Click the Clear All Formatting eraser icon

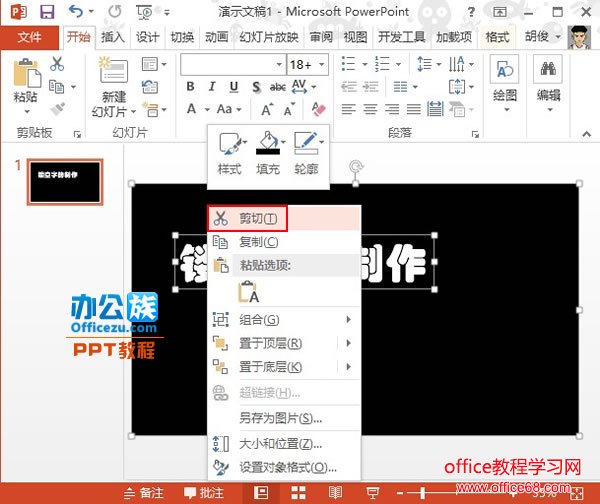tap(318, 110)
